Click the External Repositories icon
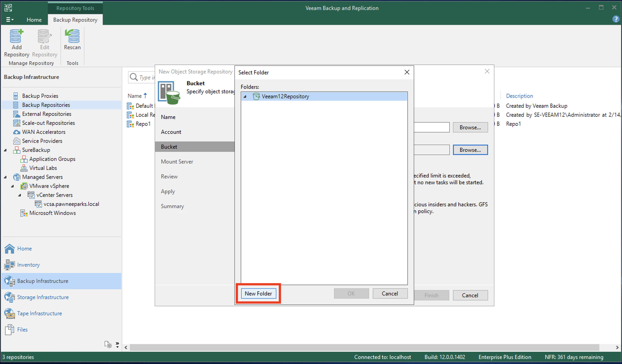The width and height of the screenshot is (622, 364). tap(16, 114)
